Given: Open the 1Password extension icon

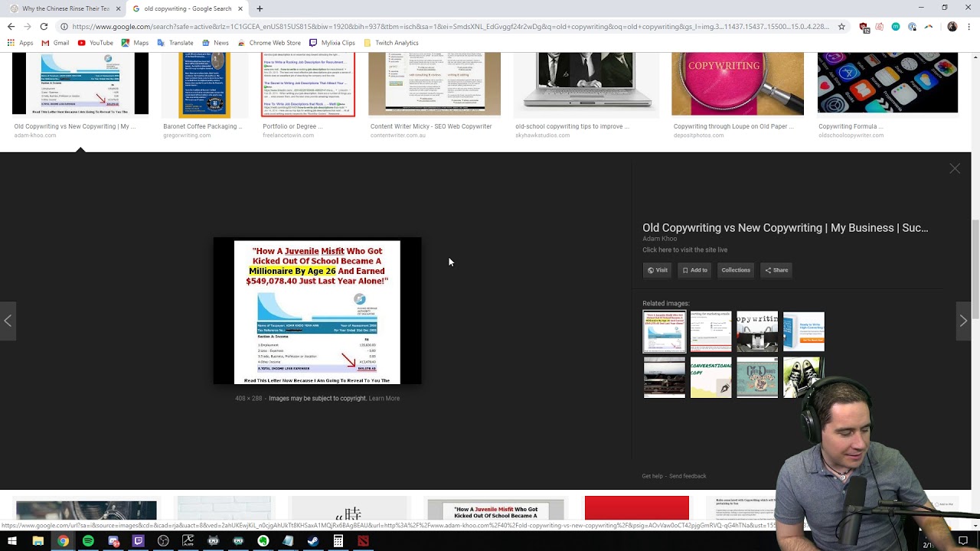Looking at the screenshot, I should coord(912,27).
